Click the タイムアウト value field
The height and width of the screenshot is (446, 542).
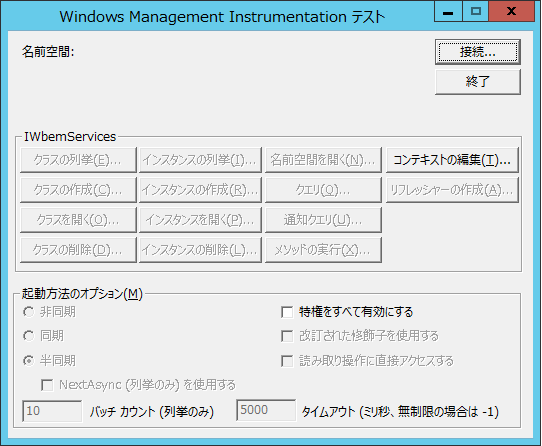[266, 410]
